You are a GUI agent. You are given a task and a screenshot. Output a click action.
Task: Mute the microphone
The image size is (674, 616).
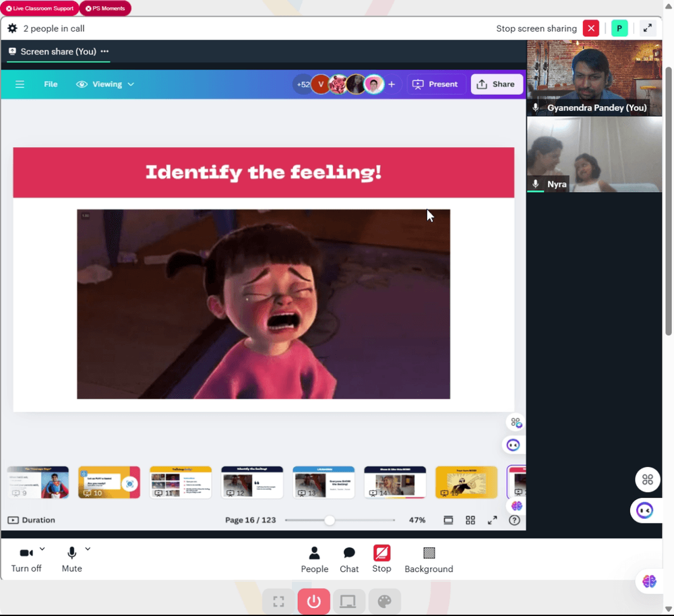(72, 559)
